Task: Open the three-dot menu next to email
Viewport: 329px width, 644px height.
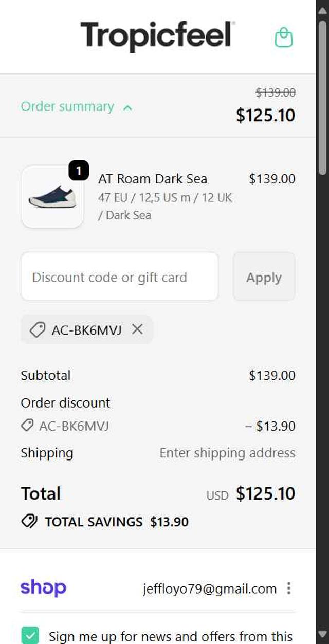Action: tap(289, 588)
